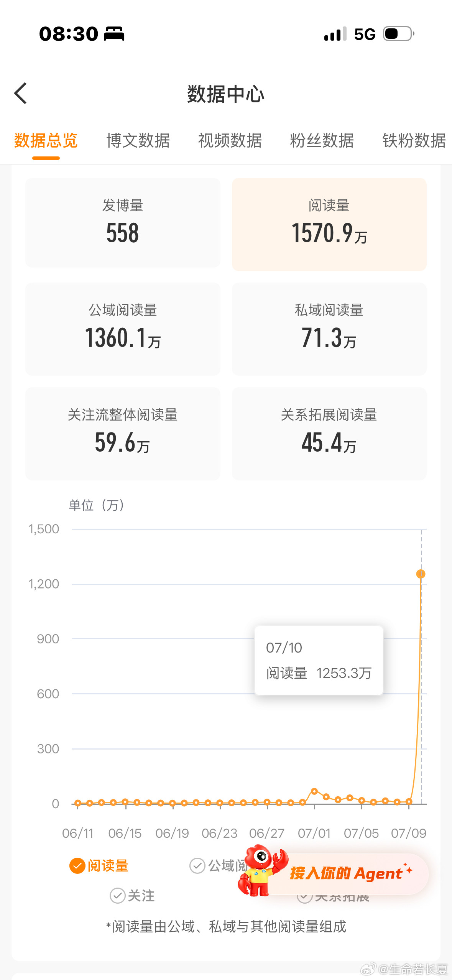This screenshot has height=980, width=452.
Task: Select the 私域阅读量 71.3万 card
Action: [329, 329]
